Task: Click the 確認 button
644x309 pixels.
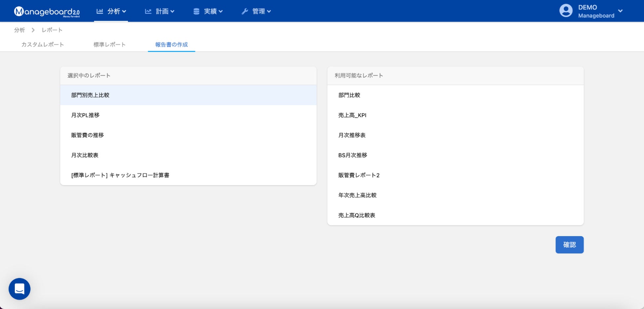Action: coord(569,245)
